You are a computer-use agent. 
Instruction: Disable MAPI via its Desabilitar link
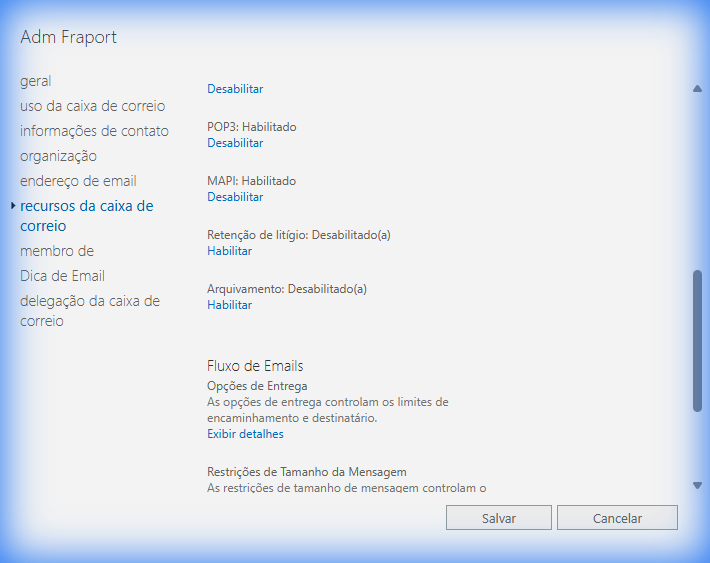pyautogui.click(x=235, y=197)
